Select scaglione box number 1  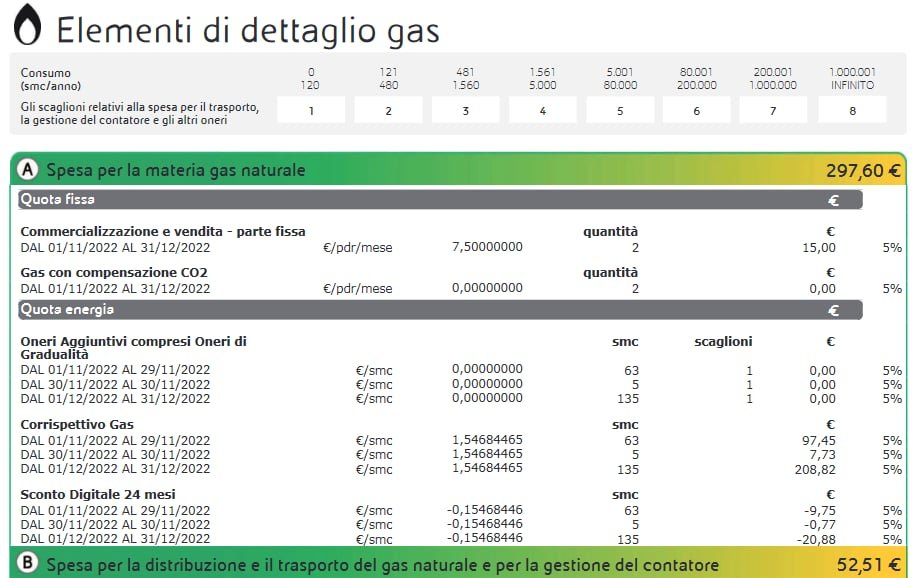pyautogui.click(x=311, y=110)
